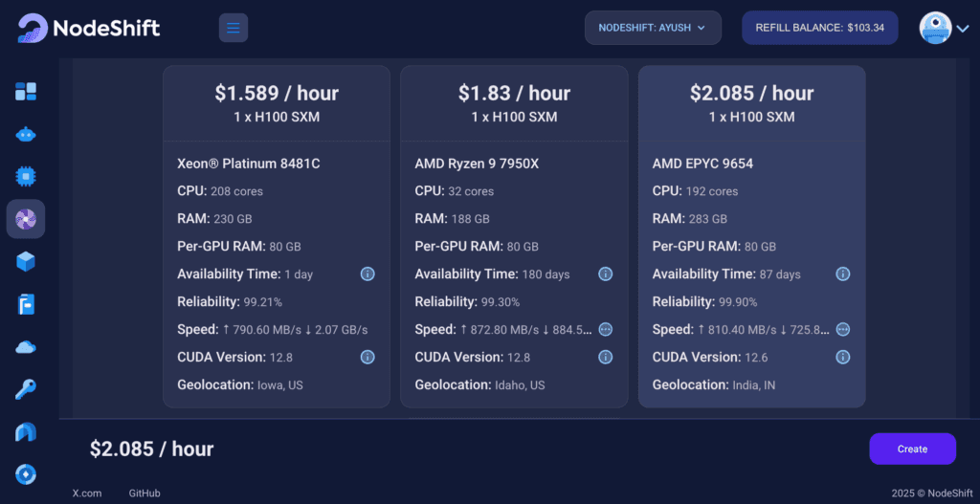980x504 pixels.
Task: Show CUDA Version info for AMD Ryzen card
Action: click(605, 357)
